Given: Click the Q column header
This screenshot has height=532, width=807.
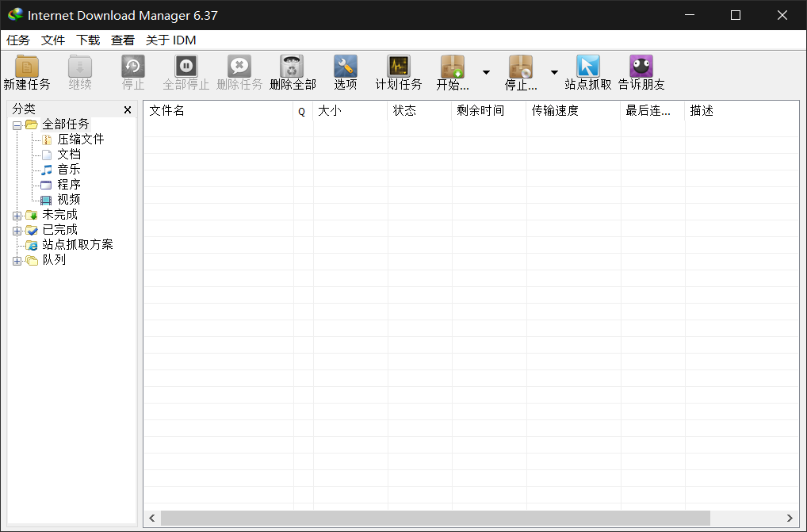Looking at the screenshot, I should (x=303, y=111).
